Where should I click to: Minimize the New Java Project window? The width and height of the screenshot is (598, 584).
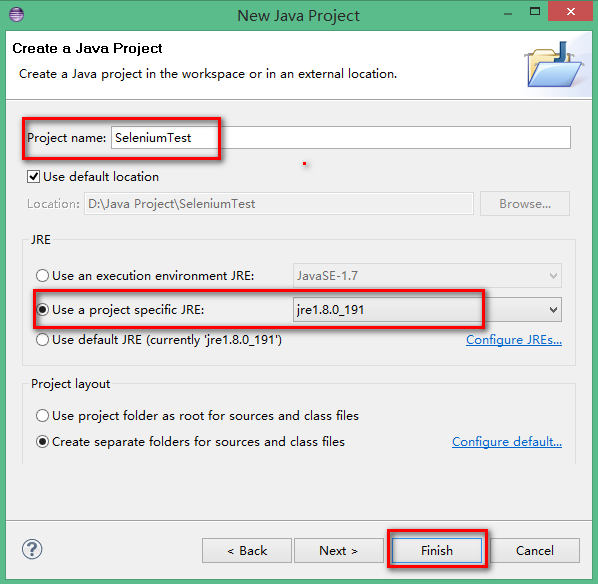pyautogui.click(x=508, y=14)
